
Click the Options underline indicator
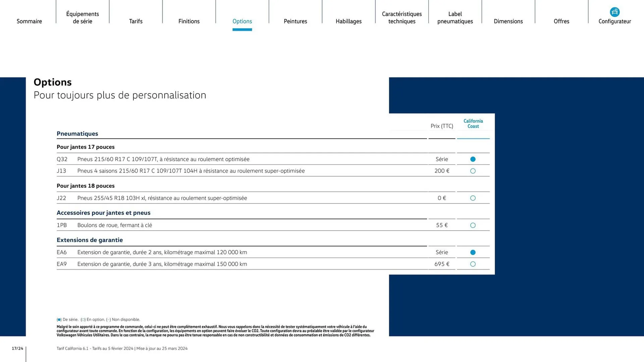coord(242,30)
